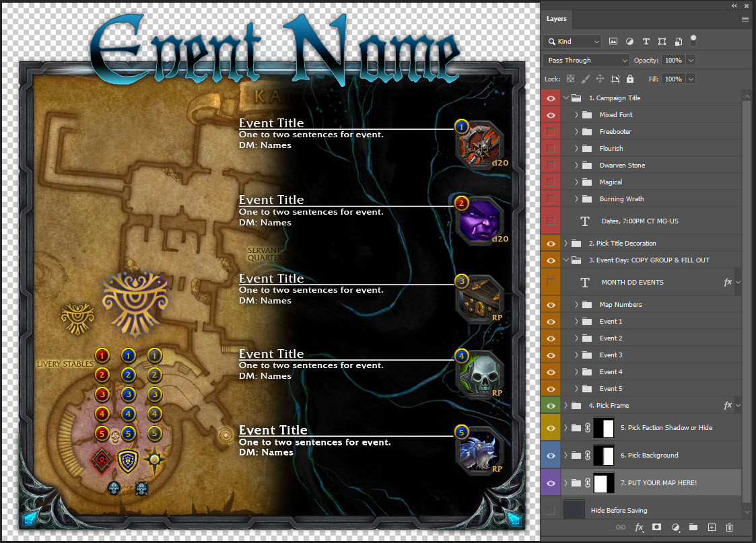Add a layer style with fx button
Screen dimensions: 756x543
click(x=639, y=528)
